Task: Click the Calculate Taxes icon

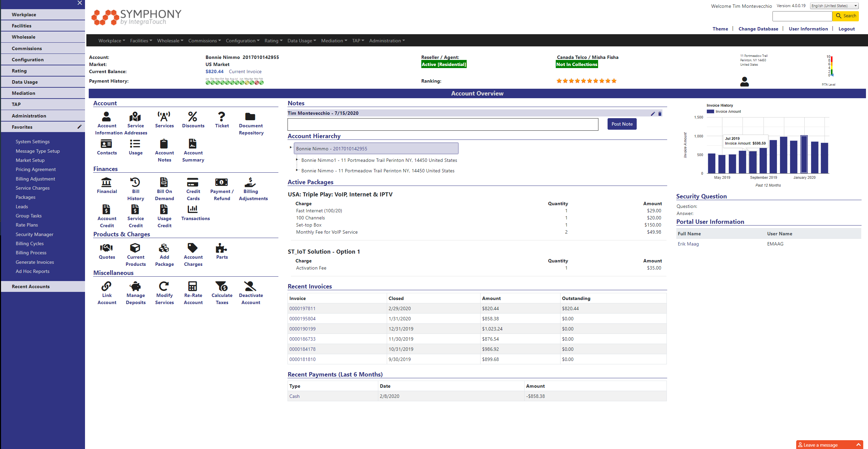Action: tap(221, 291)
